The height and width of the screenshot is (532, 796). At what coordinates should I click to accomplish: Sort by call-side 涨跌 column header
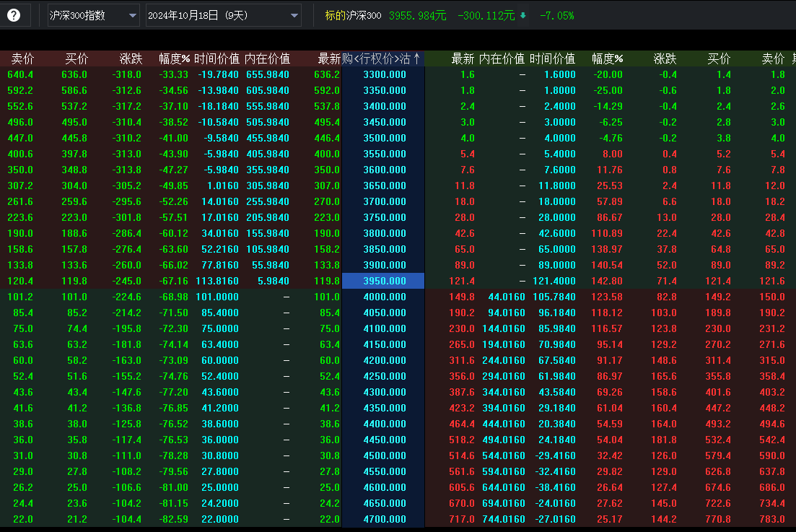coord(131,59)
